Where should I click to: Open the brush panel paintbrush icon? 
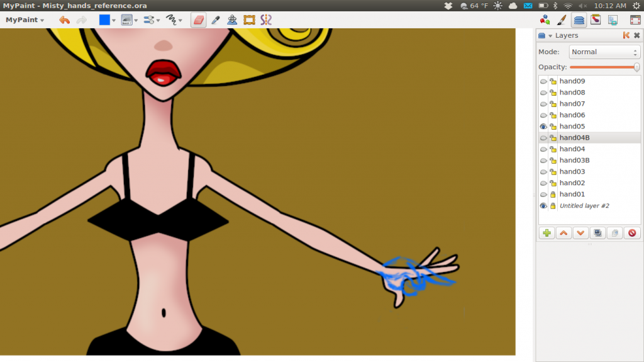pyautogui.click(x=562, y=20)
